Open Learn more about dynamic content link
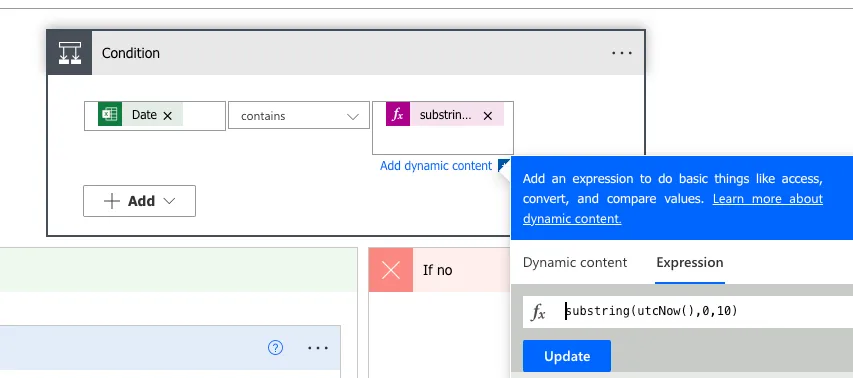 (x=672, y=209)
